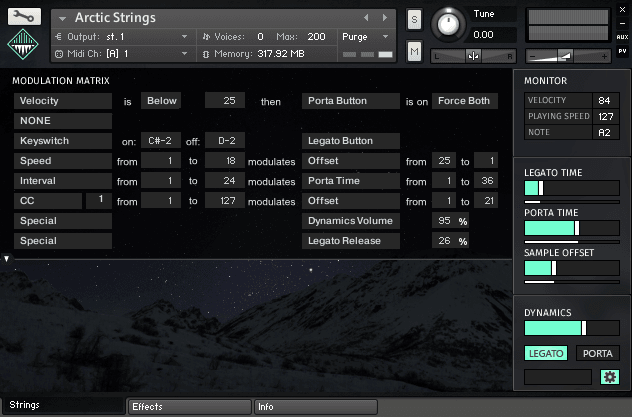Toggle the PV button

622,51
